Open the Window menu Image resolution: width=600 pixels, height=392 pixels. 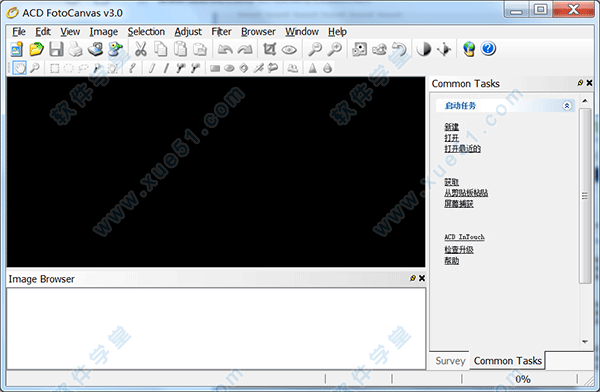coord(302,32)
